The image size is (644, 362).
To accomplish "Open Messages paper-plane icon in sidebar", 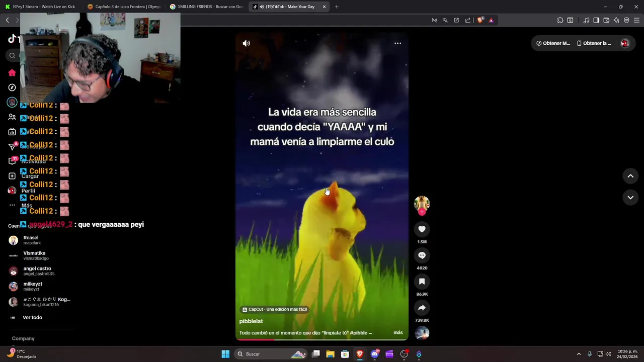I will [x=13, y=146].
